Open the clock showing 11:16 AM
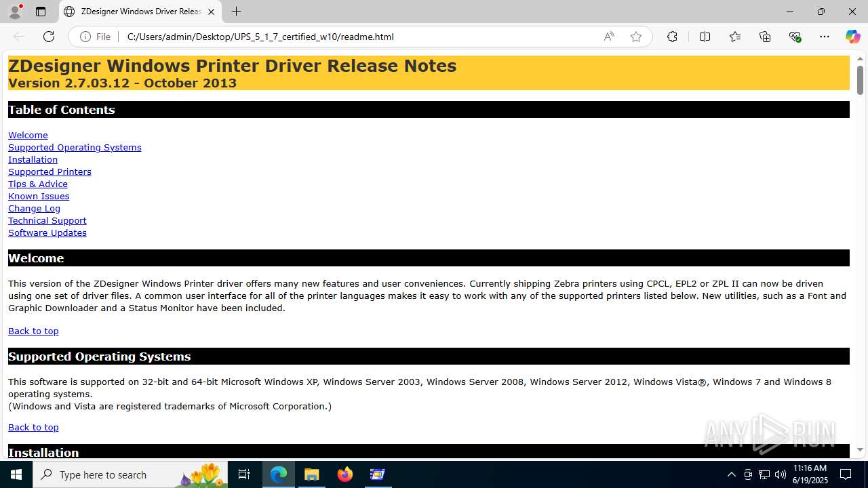The image size is (868, 488). click(x=810, y=474)
